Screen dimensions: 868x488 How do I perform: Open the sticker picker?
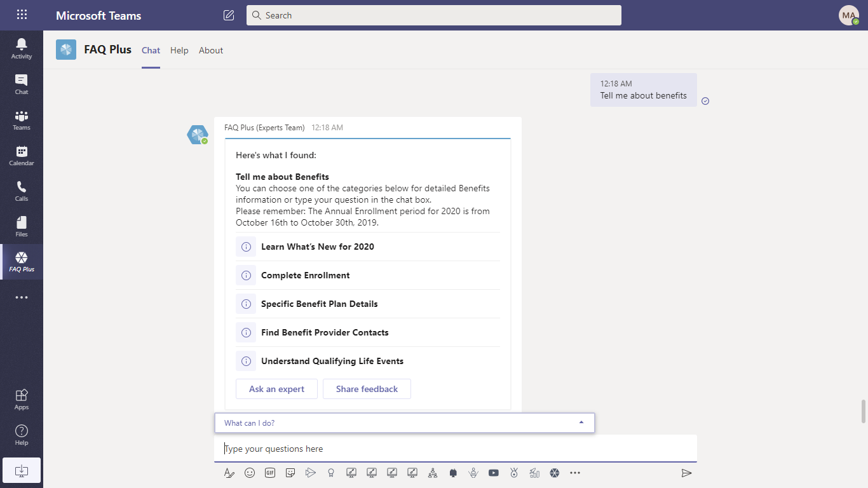tap(290, 473)
